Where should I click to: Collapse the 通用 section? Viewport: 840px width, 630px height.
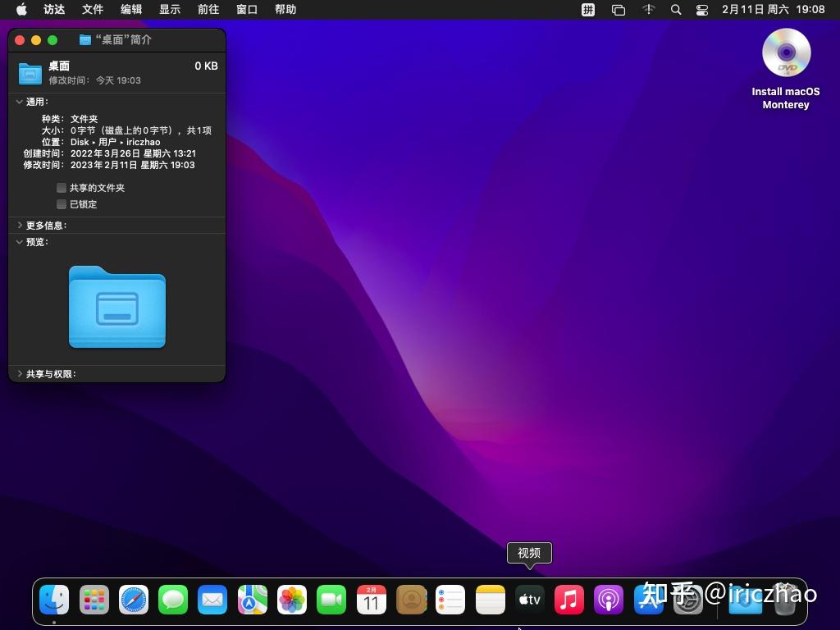coord(20,102)
